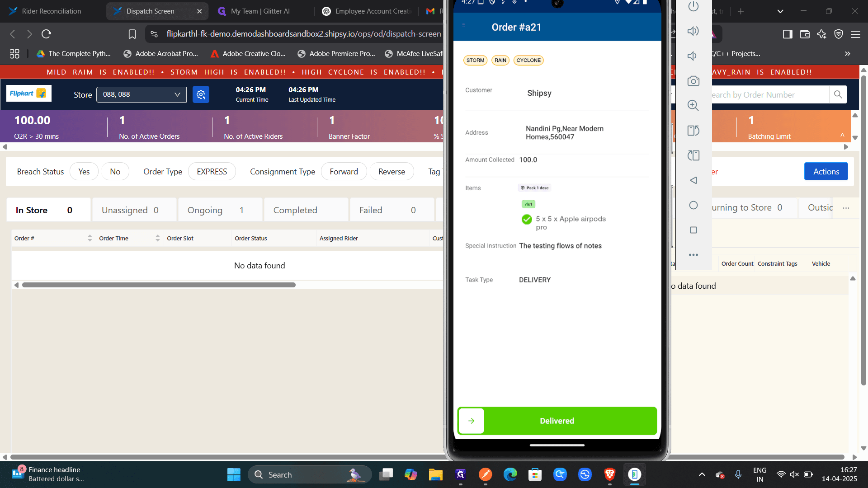The image size is (868, 488).
Task: Toggle the microphone in system tray
Action: coord(738,474)
